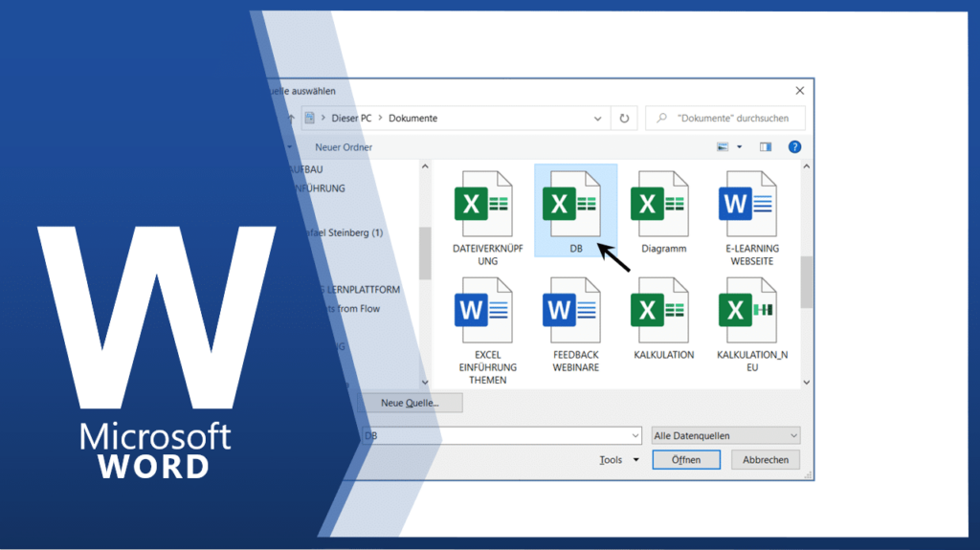Click Dokumente in the breadcrumb

tap(413, 118)
